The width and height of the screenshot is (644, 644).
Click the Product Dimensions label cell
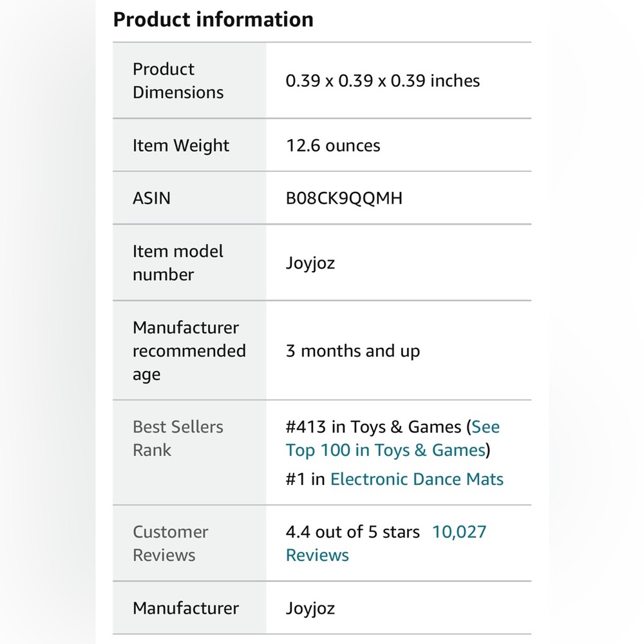click(x=189, y=80)
